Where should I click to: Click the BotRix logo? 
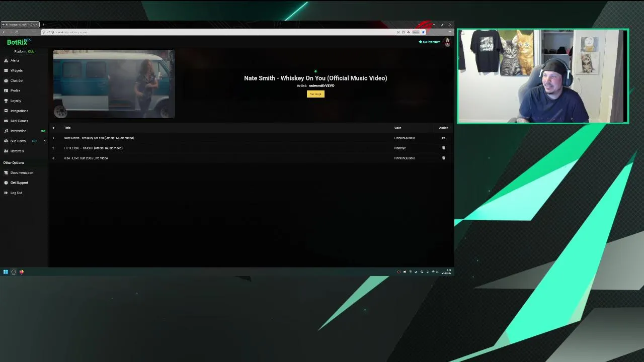coord(18,42)
